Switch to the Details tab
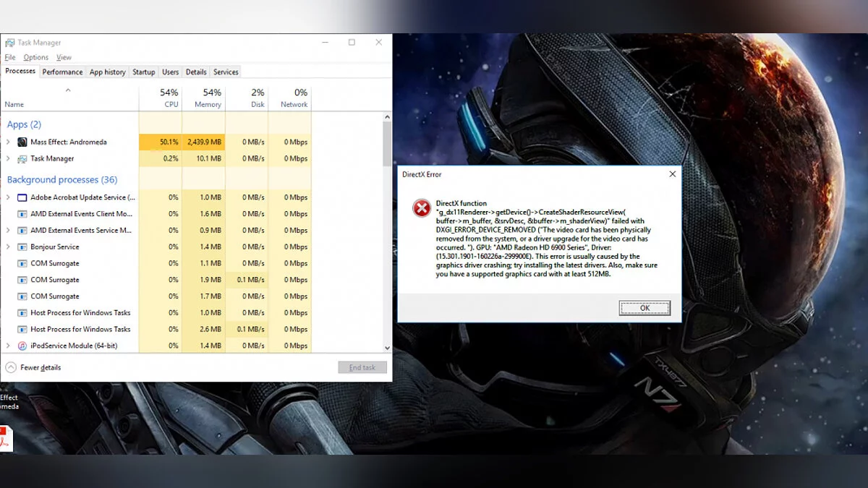The width and height of the screenshot is (868, 488). (x=196, y=72)
